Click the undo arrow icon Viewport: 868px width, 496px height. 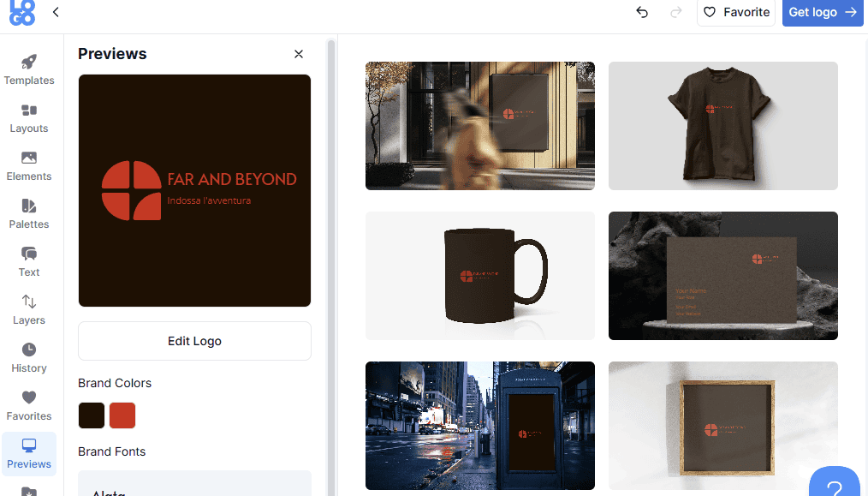(x=642, y=12)
